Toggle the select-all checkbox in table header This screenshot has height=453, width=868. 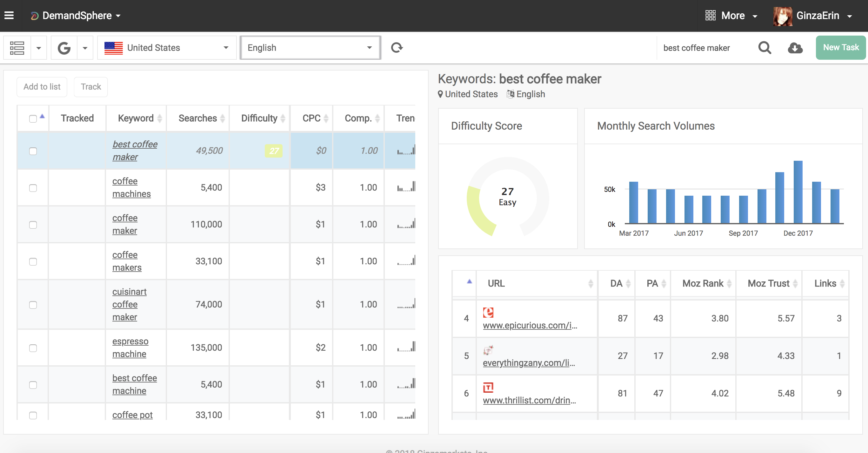[x=33, y=118]
